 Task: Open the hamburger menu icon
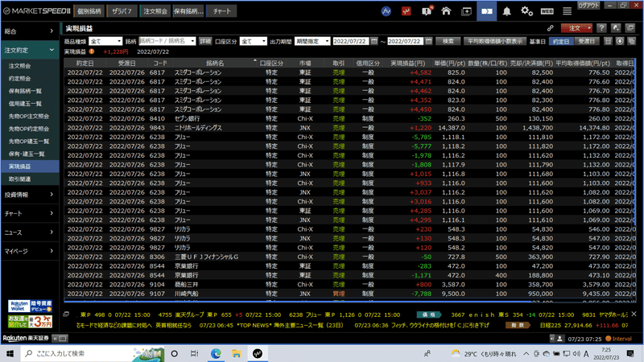point(568,11)
